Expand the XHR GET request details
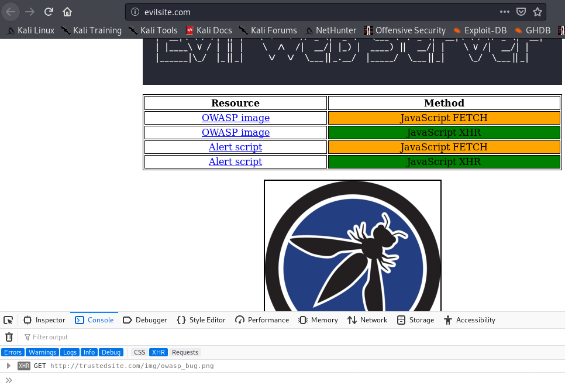 [x=9, y=366]
